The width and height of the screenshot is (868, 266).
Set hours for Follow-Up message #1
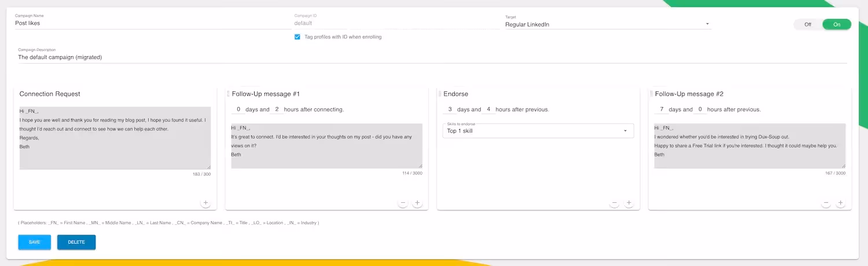coord(277,109)
